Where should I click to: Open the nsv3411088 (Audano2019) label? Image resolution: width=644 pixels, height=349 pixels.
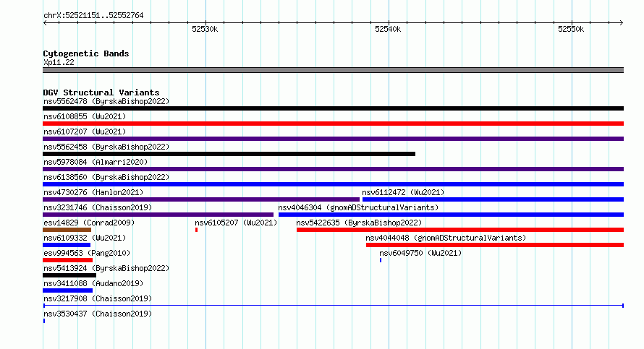pyautogui.click(x=93, y=283)
